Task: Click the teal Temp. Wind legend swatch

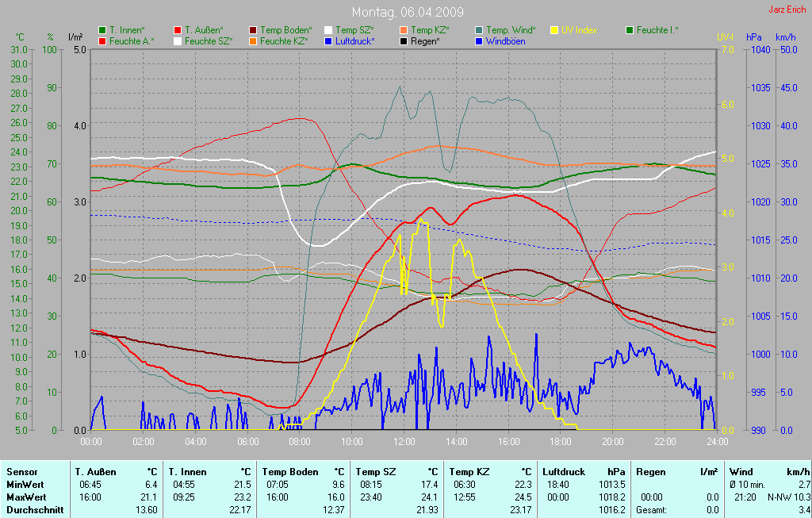Action: click(479, 30)
